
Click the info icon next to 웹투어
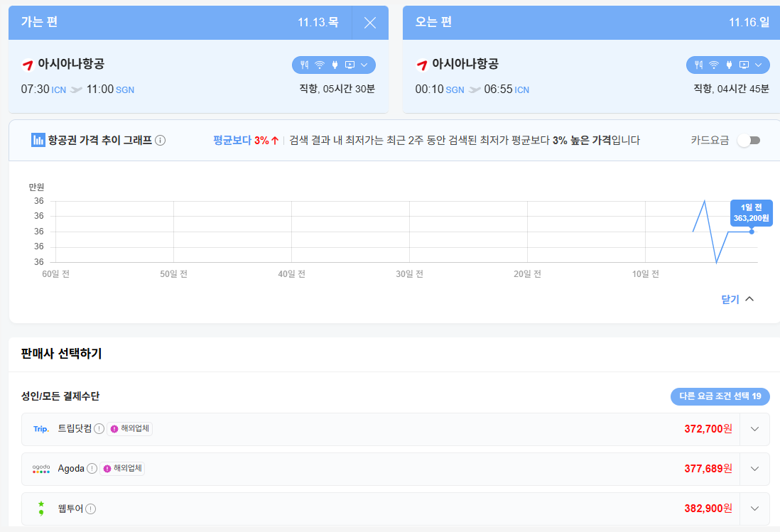click(x=91, y=509)
